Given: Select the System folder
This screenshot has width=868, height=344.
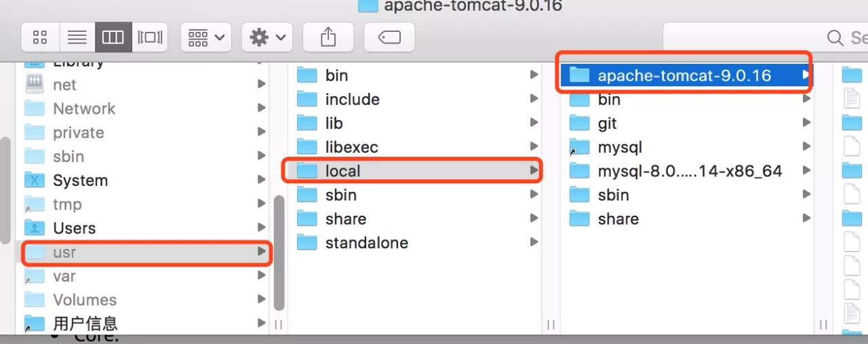Looking at the screenshot, I should 143,180.
